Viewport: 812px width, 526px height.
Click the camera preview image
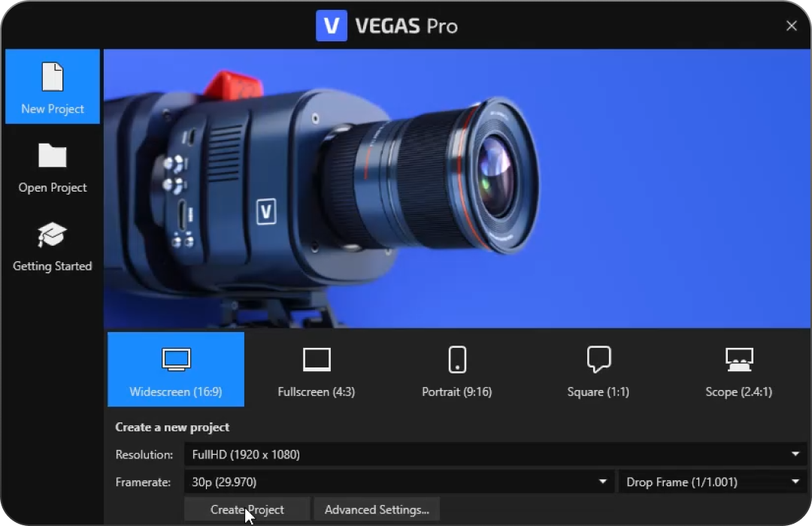pyautogui.click(x=457, y=189)
